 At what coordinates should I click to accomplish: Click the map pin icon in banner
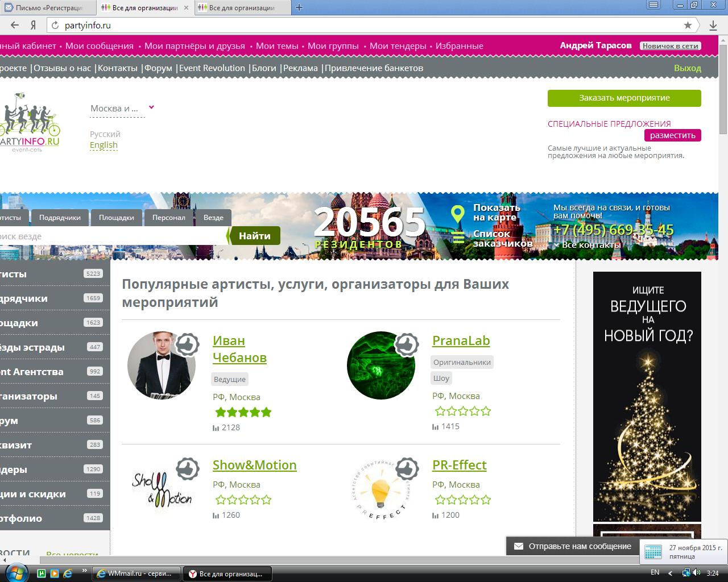(x=458, y=214)
